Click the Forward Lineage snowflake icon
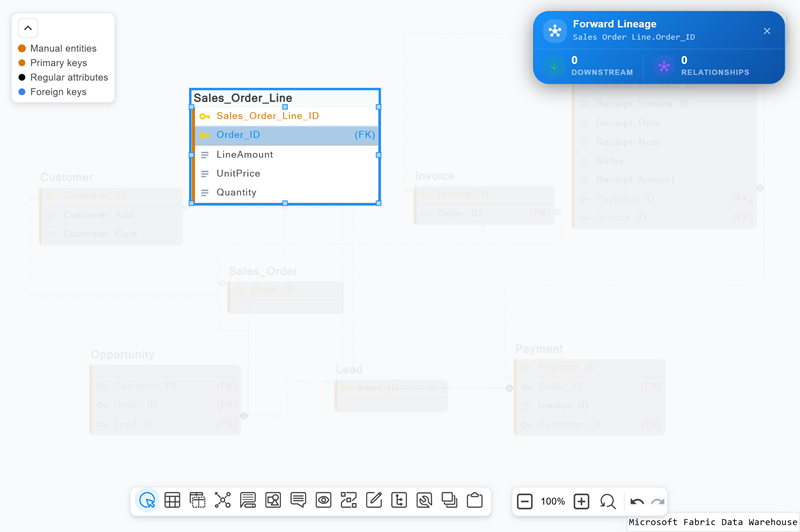The image size is (800, 532). 555,31
